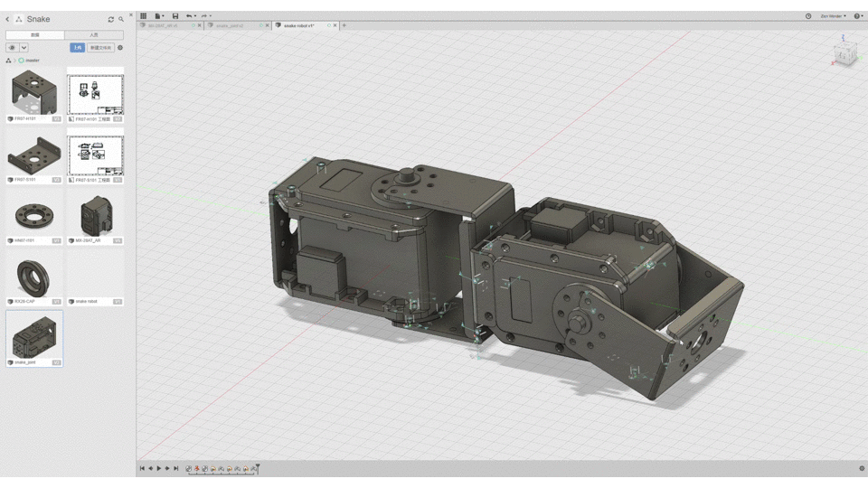Close the MX-28AT_AR document tab

(x=200, y=25)
